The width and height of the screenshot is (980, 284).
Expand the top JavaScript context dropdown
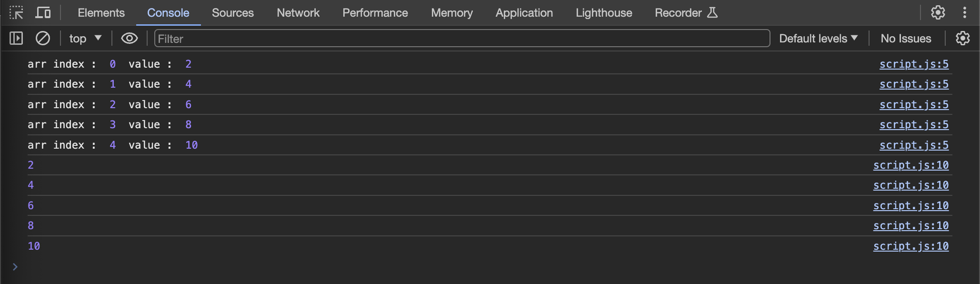pyautogui.click(x=85, y=38)
